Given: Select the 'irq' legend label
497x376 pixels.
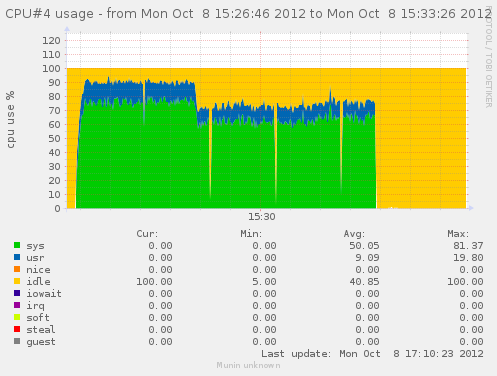Looking at the screenshot, I should click(35, 306).
